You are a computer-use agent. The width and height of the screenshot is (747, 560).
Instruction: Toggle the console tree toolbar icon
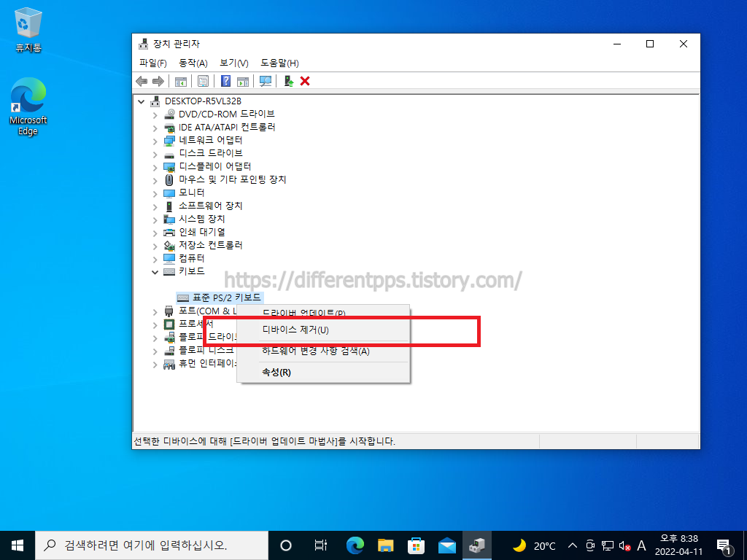[181, 82]
